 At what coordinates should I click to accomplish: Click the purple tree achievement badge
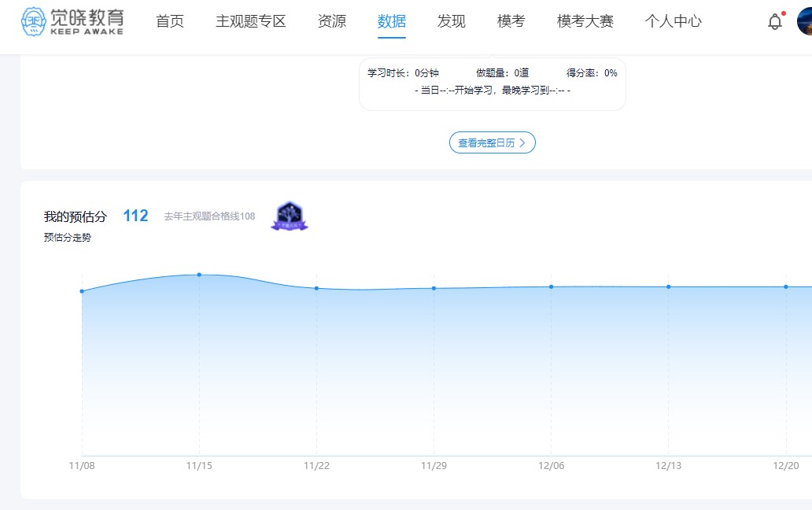point(290,216)
